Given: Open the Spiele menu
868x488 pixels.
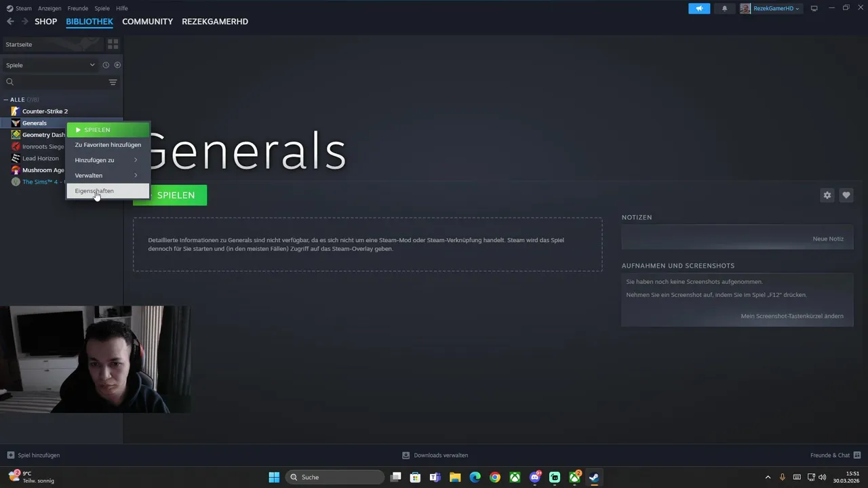Looking at the screenshot, I should coord(102,8).
